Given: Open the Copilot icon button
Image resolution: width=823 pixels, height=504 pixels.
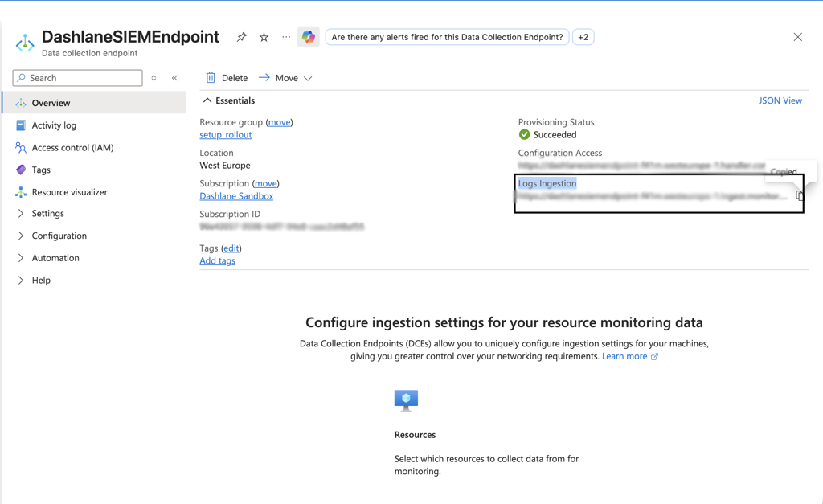Looking at the screenshot, I should 309,37.
